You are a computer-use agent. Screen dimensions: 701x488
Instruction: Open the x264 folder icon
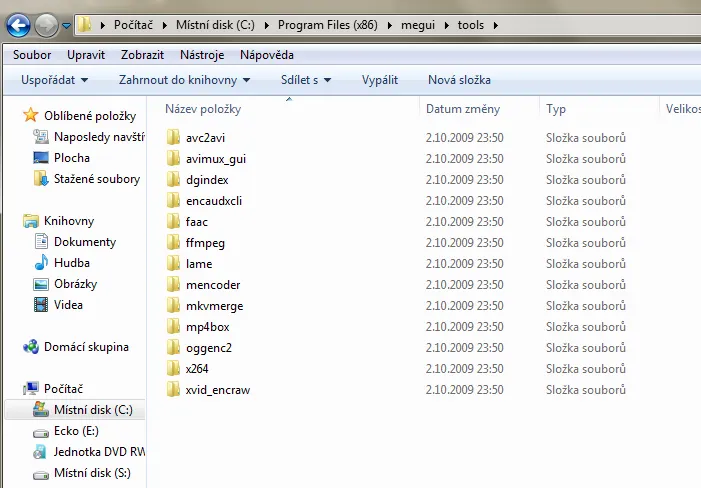(174, 369)
